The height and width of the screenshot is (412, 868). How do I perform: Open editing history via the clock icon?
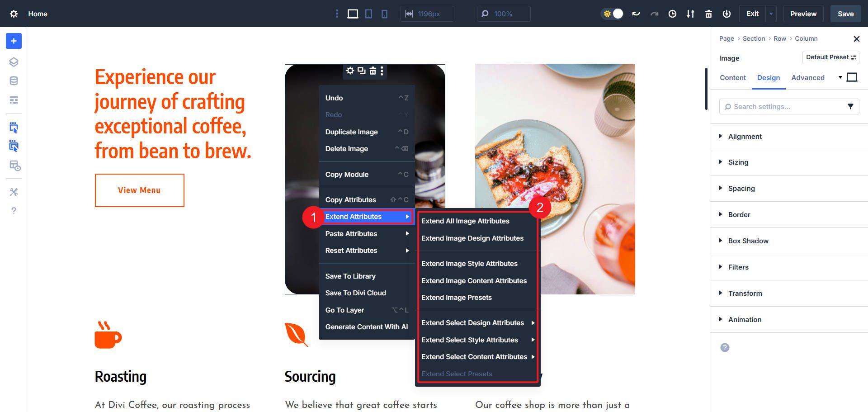tap(672, 14)
